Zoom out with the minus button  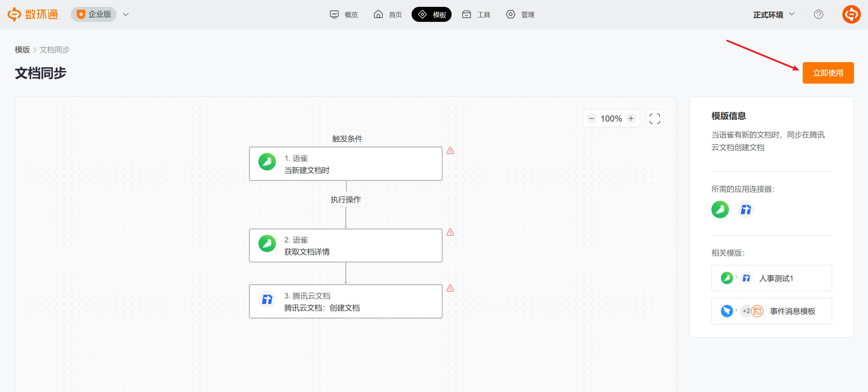[x=592, y=118]
